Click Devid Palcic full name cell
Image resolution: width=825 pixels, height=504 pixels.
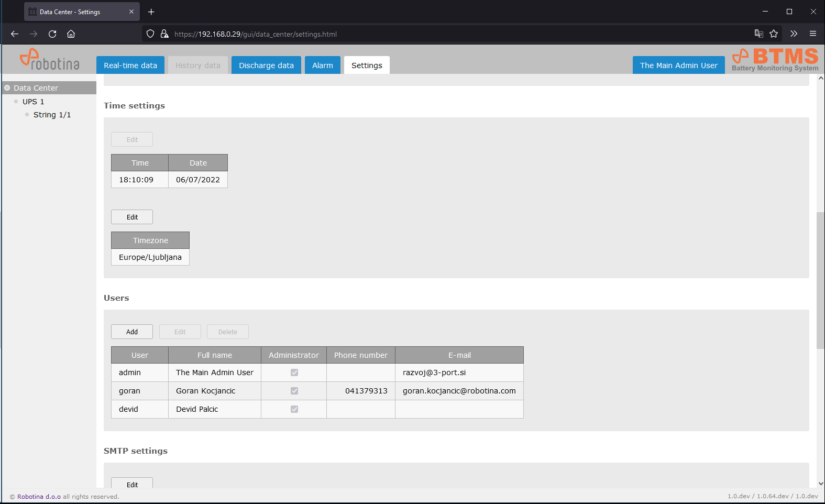[215, 409]
